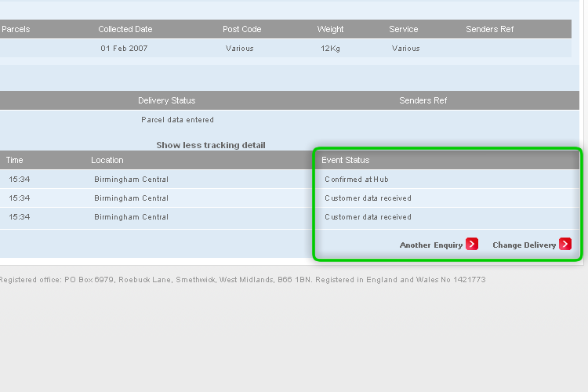The width and height of the screenshot is (588, 392).
Task: Click 15:34 time in Confirmed at Hub row
Action: click(20, 180)
